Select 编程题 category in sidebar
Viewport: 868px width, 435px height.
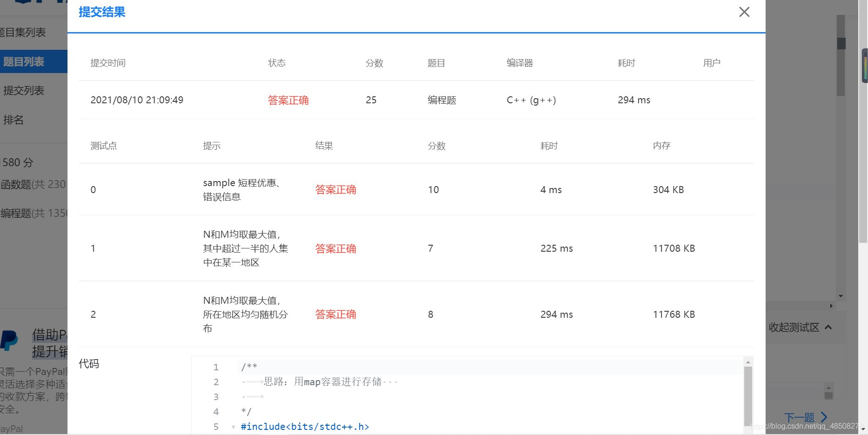click(x=34, y=213)
